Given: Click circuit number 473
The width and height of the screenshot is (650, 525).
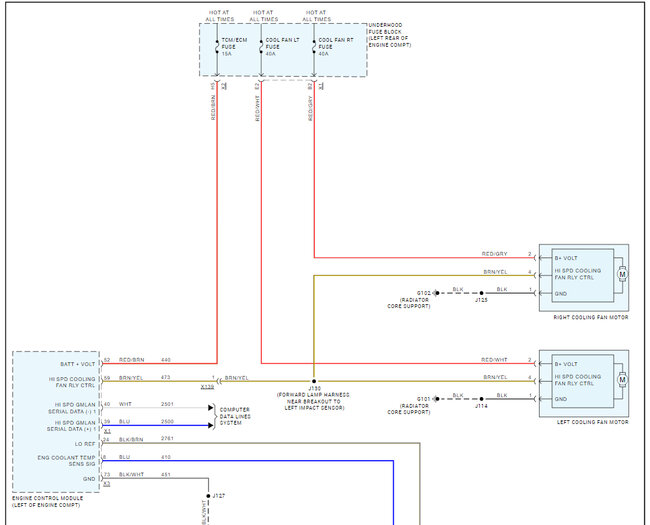Looking at the screenshot, I should [x=166, y=377].
